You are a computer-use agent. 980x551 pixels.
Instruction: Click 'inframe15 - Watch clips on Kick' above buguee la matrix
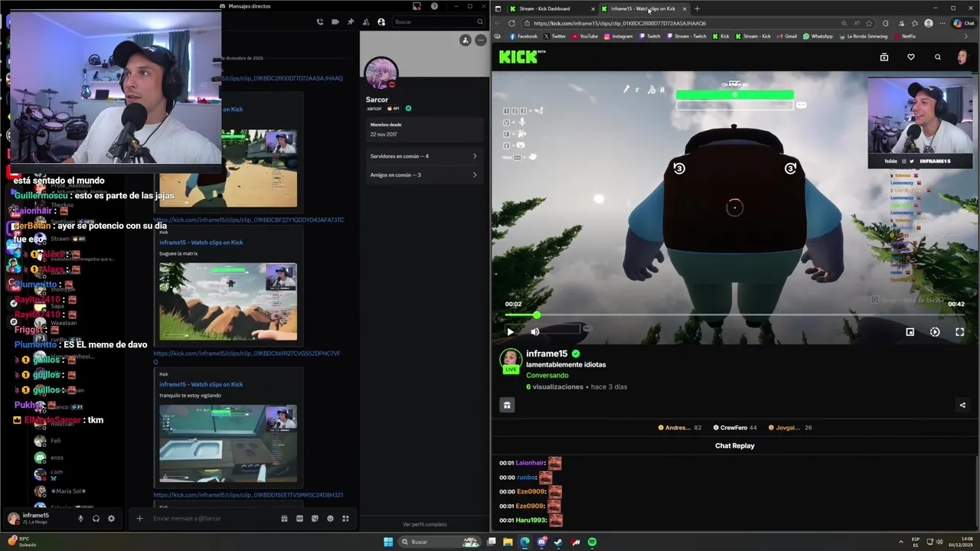[x=201, y=243]
